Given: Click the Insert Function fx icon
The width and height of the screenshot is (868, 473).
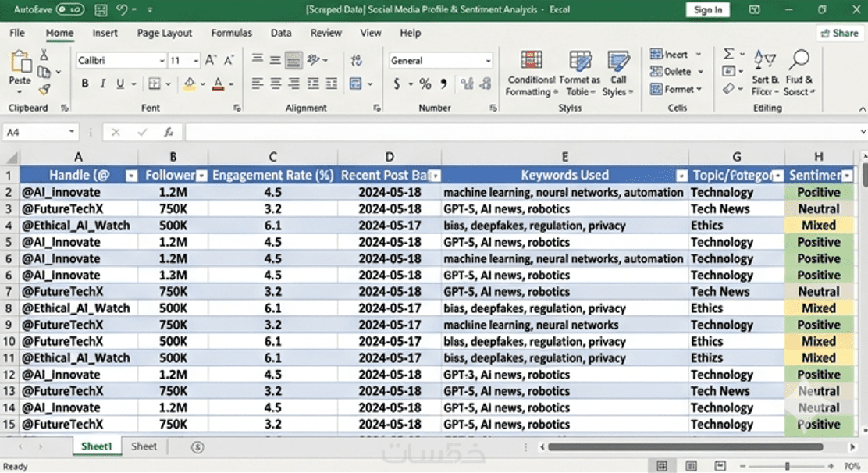Looking at the screenshot, I should 169,132.
